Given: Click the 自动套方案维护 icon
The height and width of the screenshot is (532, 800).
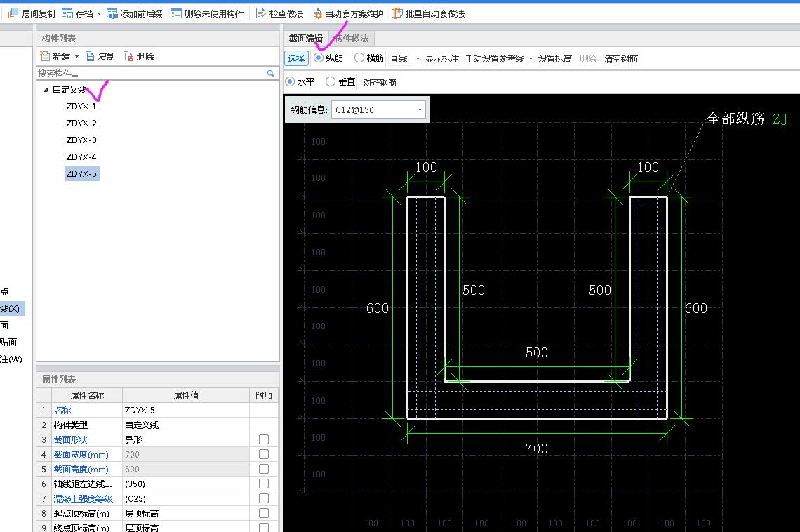Looking at the screenshot, I should pyautogui.click(x=316, y=13).
